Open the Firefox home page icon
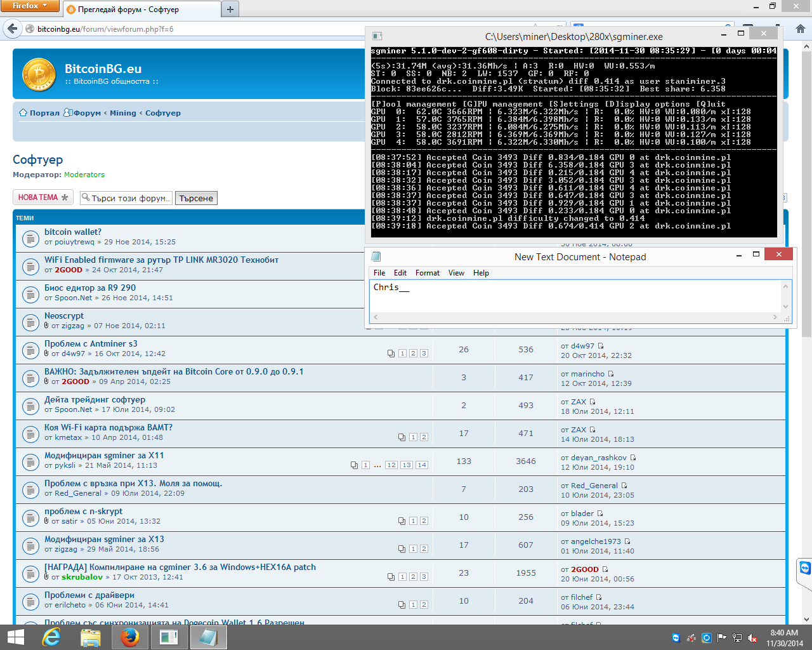 coord(801,29)
